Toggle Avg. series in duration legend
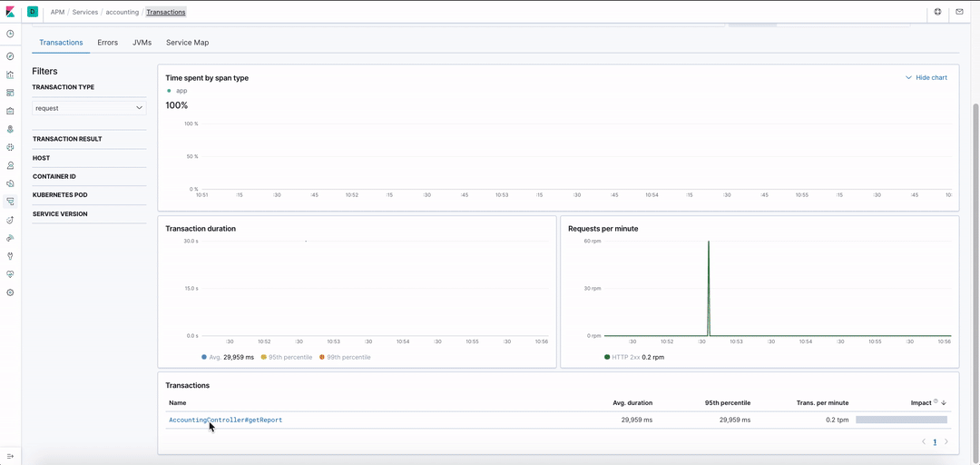The width and height of the screenshot is (980, 465). [228, 357]
